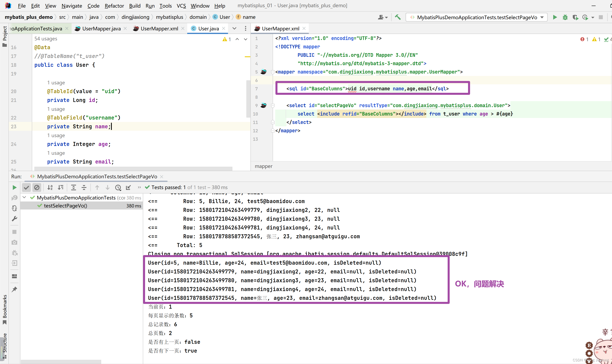The height and width of the screenshot is (364, 612).
Task: Show hidden editor tabs chevron dropdown
Action: [x=234, y=28]
